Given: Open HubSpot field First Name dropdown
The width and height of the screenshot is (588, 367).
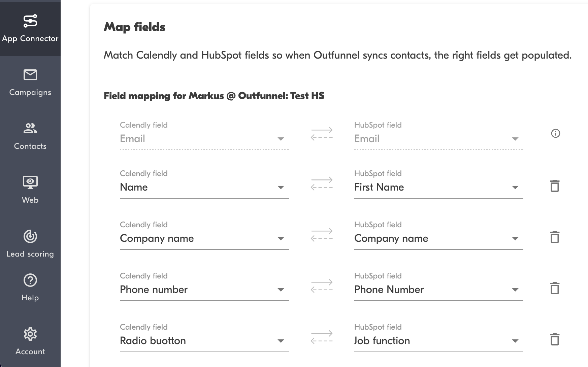Looking at the screenshot, I should (x=515, y=188).
